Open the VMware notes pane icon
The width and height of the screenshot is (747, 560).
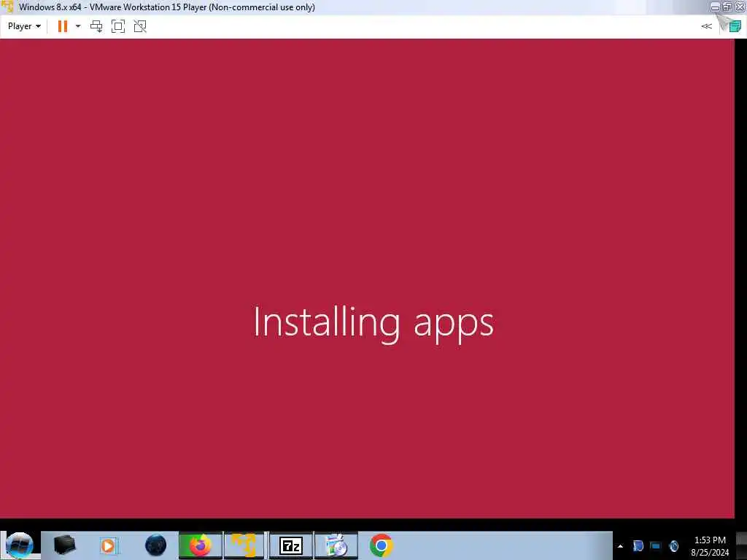click(x=735, y=26)
